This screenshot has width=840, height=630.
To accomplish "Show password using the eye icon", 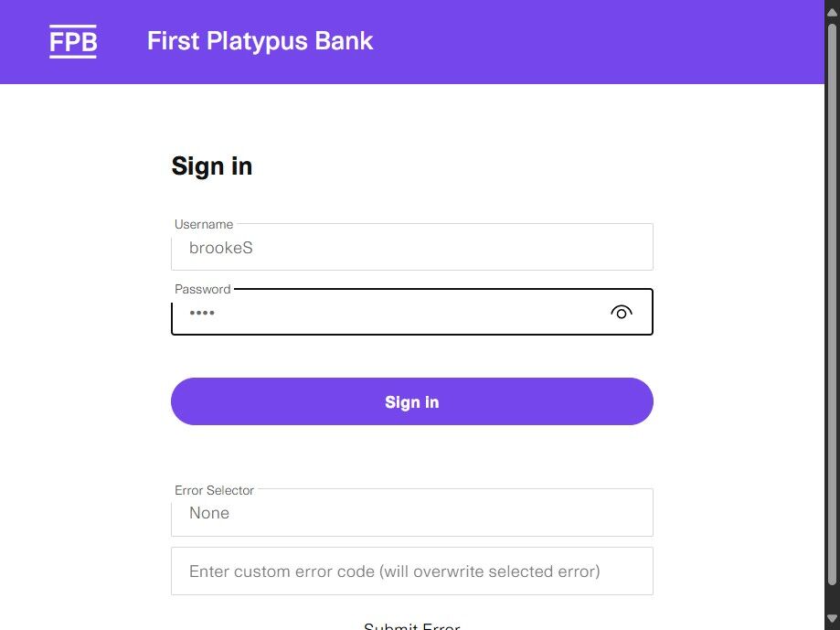I will click(x=621, y=313).
